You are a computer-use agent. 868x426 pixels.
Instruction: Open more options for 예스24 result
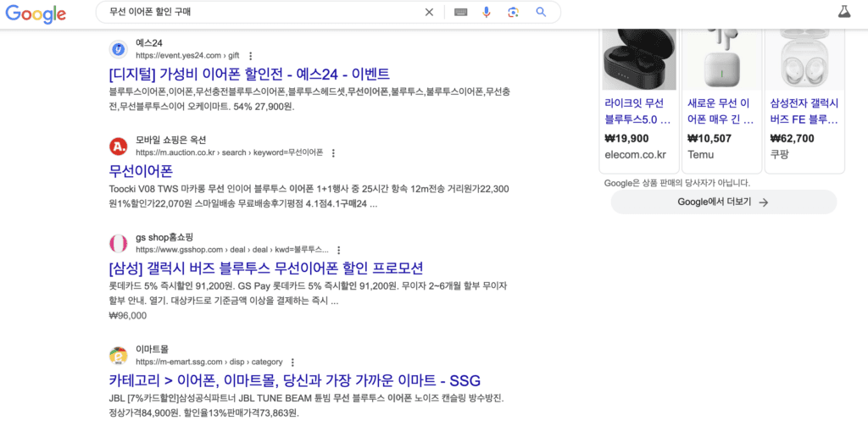(250, 56)
